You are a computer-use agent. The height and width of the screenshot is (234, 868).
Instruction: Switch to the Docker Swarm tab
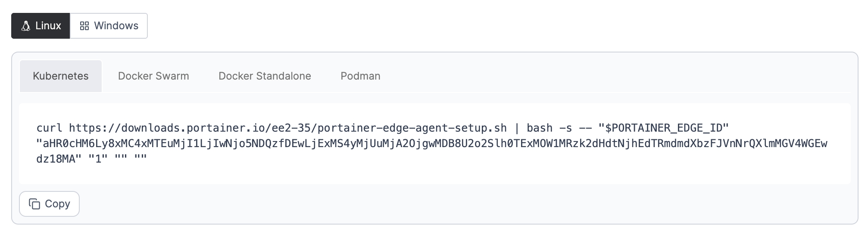pyautogui.click(x=153, y=76)
